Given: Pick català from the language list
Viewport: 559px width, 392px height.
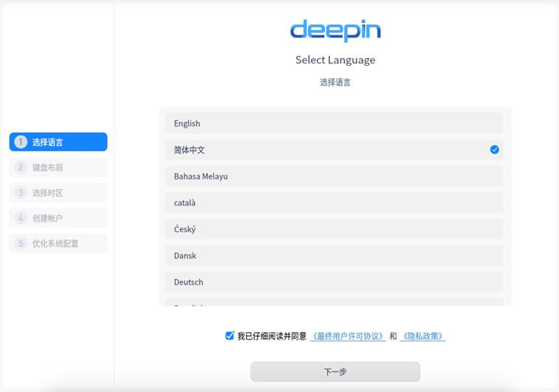Looking at the screenshot, I should pos(334,202).
